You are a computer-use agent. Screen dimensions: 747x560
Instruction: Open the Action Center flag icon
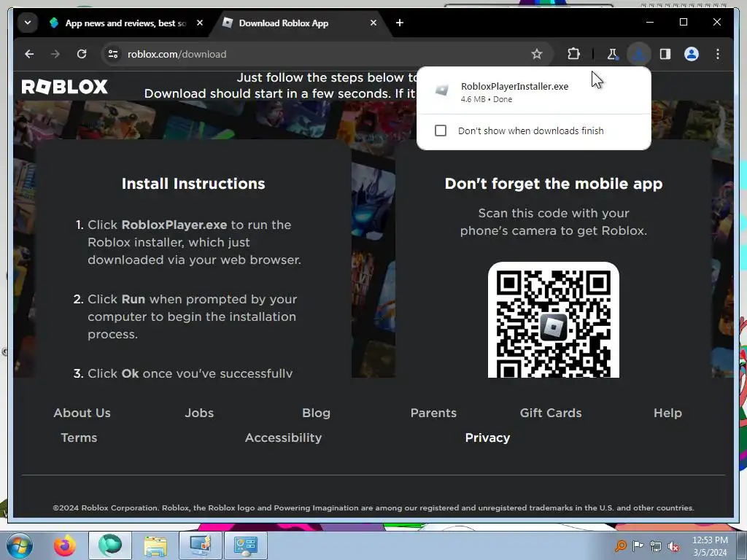[x=638, y=546]
